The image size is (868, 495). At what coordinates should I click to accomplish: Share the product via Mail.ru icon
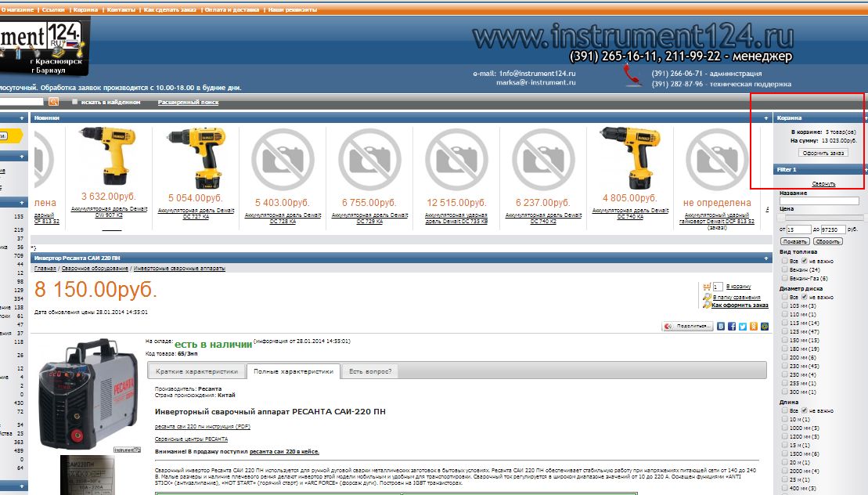(764, 326)
